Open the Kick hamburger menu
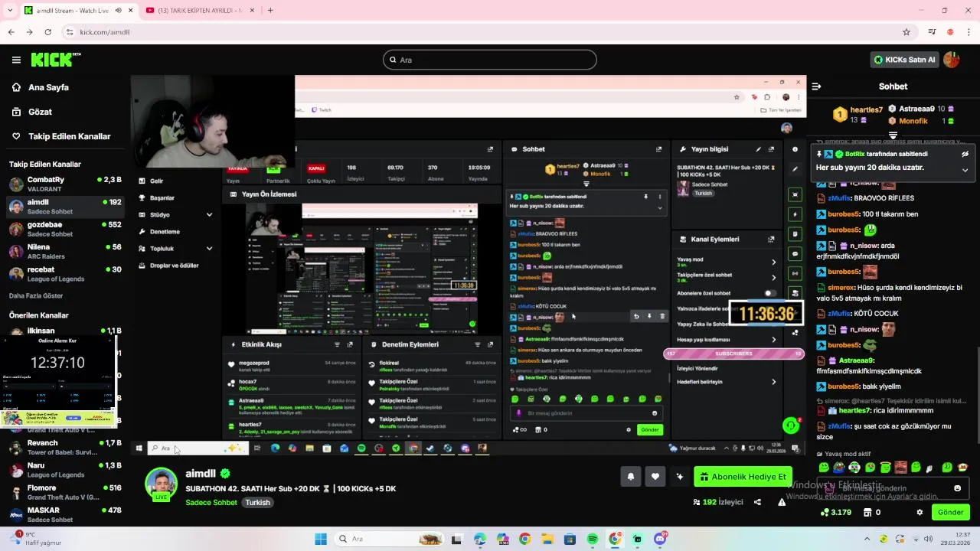Screen dimensions: 980x551 [x=16, y=60]
